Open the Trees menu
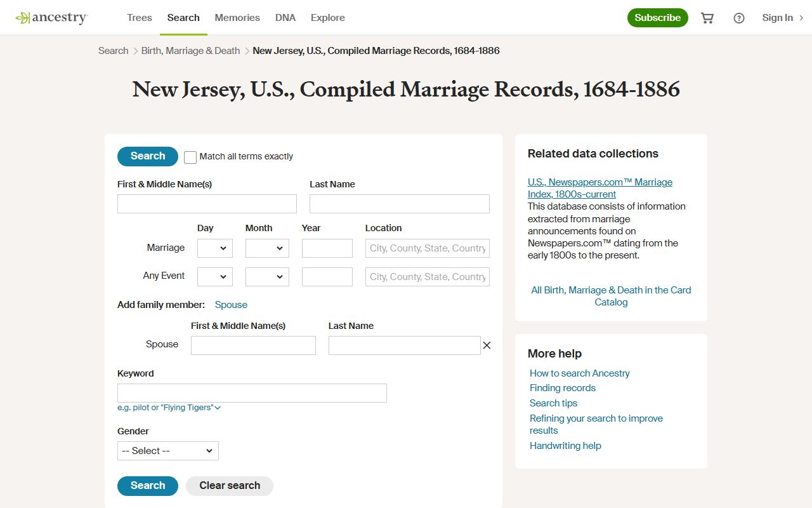812x508 pixels. pos(140,18)
